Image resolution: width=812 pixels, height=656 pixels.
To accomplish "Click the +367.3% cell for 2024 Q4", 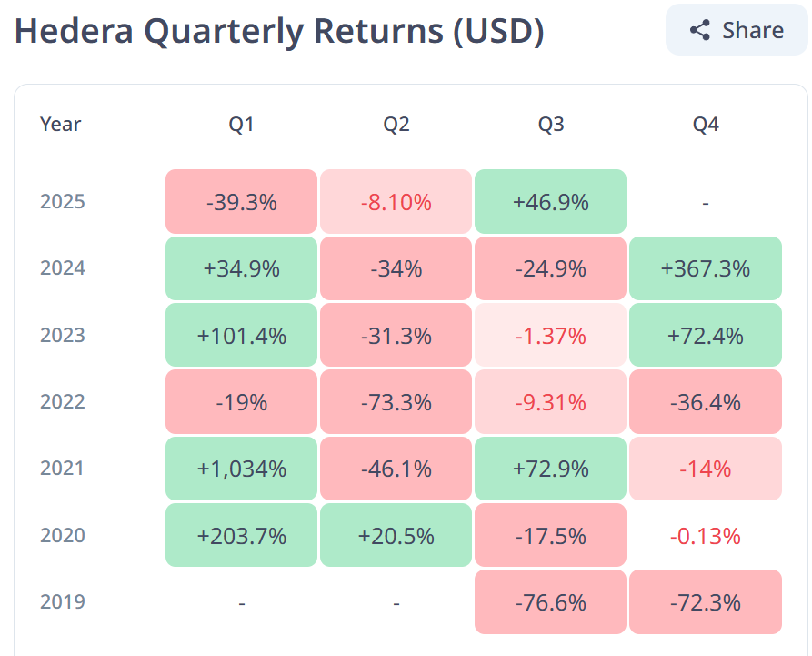I will tap(705, 268).
